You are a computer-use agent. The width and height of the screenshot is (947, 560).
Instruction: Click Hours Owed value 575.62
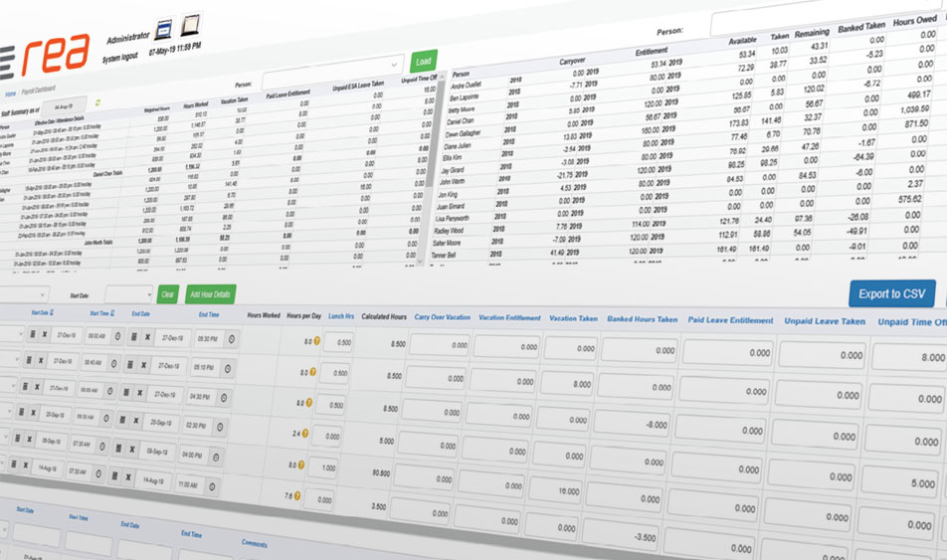click(x=909, y=199)
